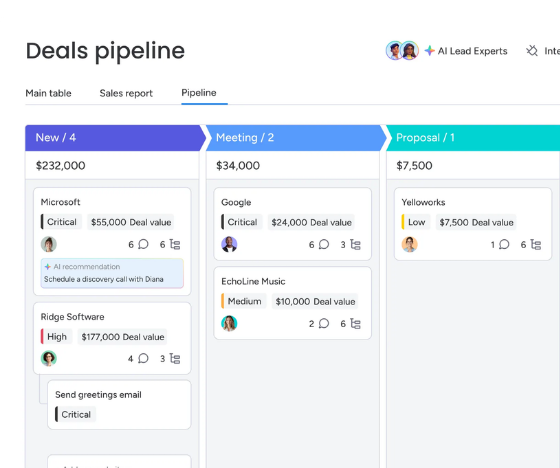This screenshot has height=468, width=560.
Task: Switch to the Sales report tab
Action: click(x=126, y=93)
